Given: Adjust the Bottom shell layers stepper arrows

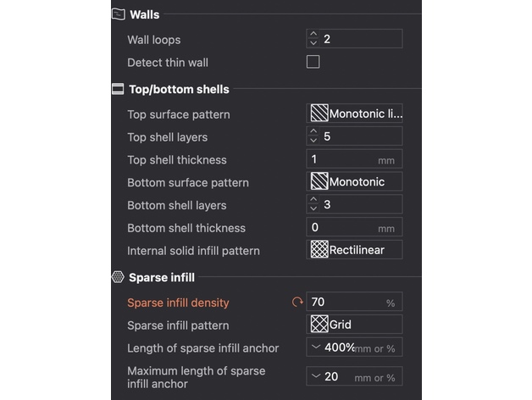Looking at the screenshot, I should click(x=313, y=205).
